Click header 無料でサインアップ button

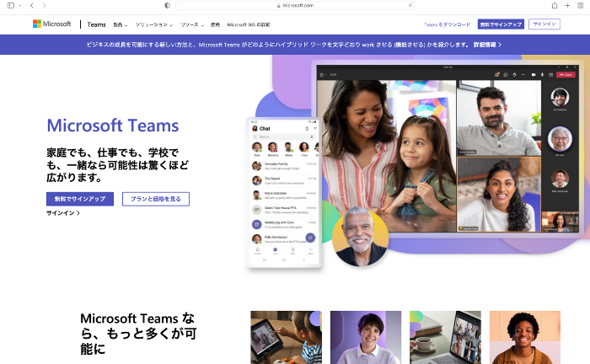tap(501, 24)
